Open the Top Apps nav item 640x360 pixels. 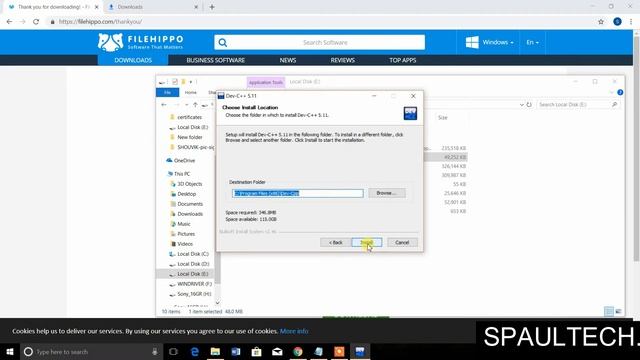pos(402,60)
